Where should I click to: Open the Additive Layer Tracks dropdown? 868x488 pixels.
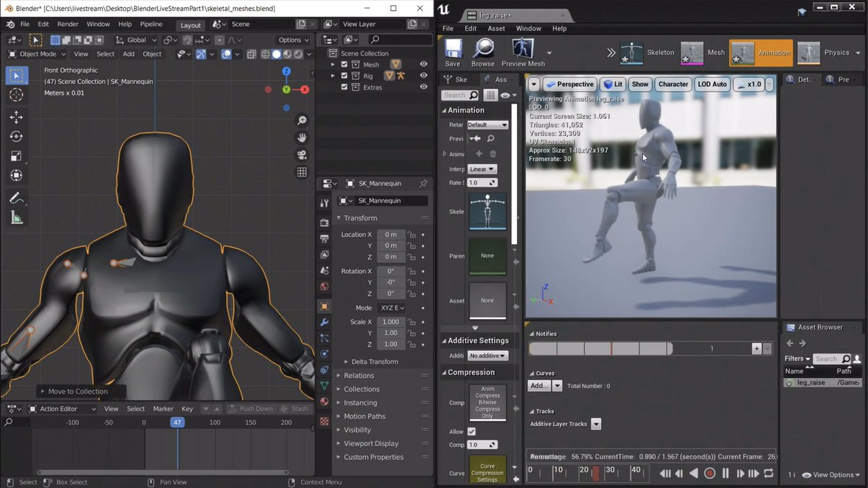[x=596, y=424]
